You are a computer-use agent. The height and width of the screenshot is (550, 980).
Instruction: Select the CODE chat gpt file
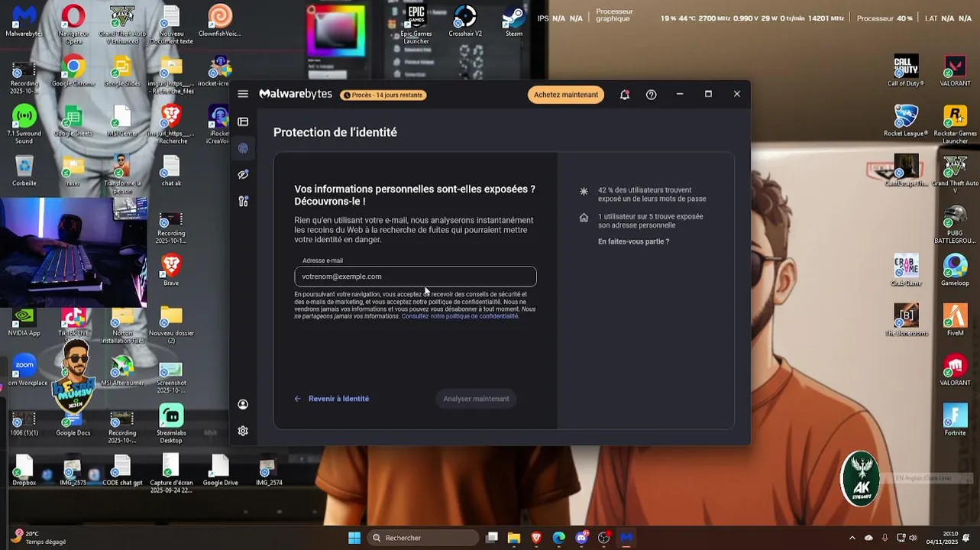(122, 470)
